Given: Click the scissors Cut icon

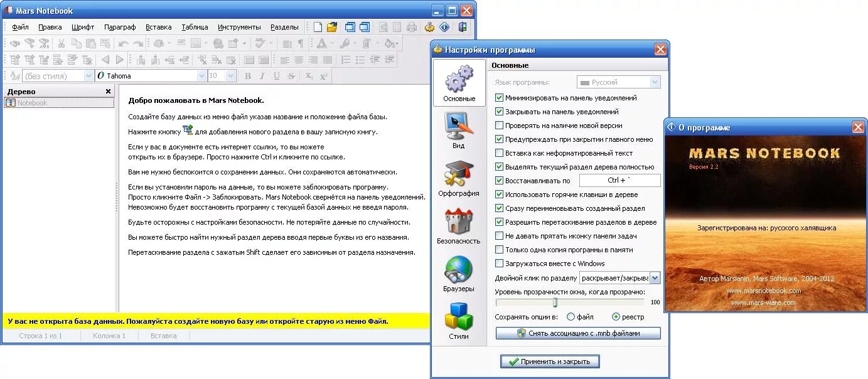Looking at the screenshot, I should coord(62,43).
